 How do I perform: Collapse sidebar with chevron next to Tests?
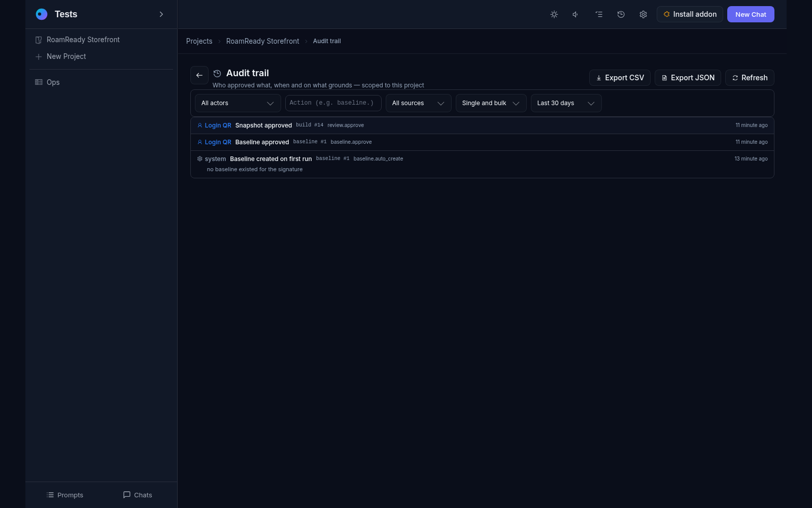pyautogui.click(x=161, y=14)
